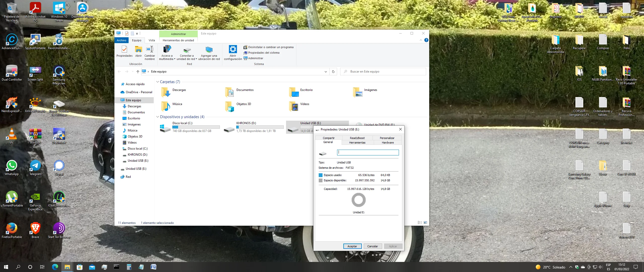This screenshot has width=644, height=272.
Task: Click the Cancelar button in the dialog
Action: (x=372, y=246)
